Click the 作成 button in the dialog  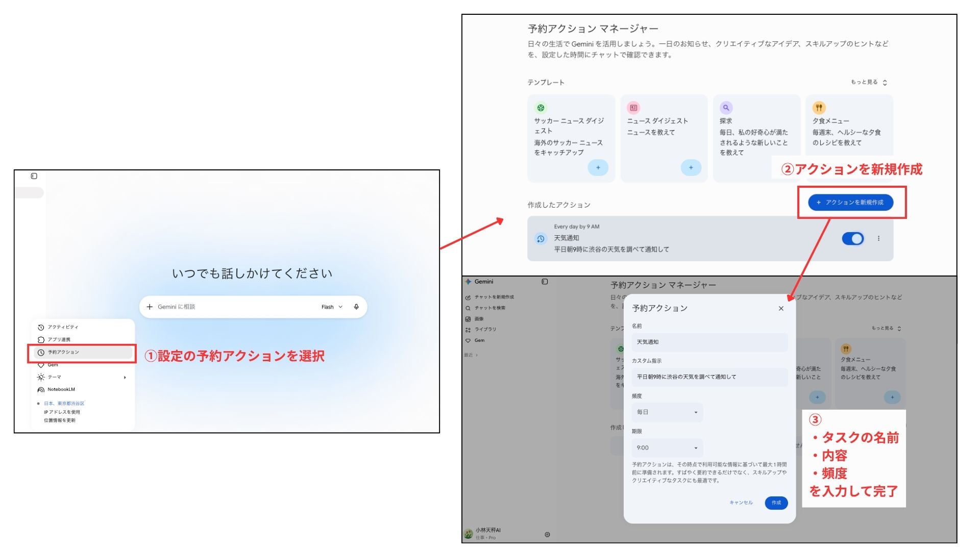pyautogui.click(x=776, y=503)
